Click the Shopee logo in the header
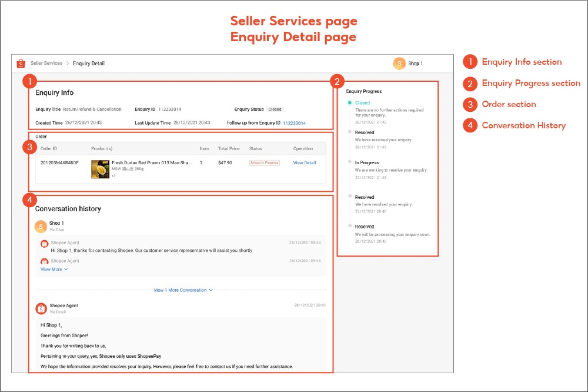 pyautogui.click(x=21, y=64)
